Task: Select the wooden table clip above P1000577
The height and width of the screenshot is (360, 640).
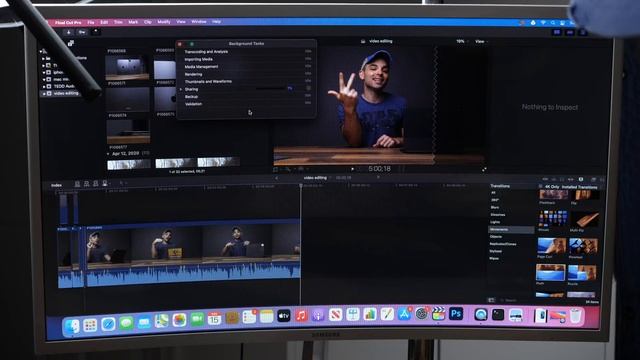Action: pos(128,131)
